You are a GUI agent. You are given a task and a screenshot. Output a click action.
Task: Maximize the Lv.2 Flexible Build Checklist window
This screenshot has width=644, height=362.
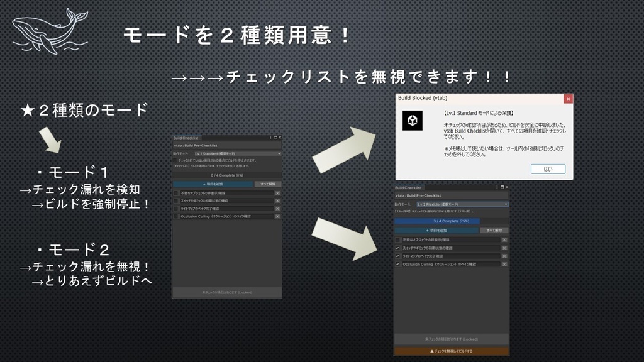(502, 187)
